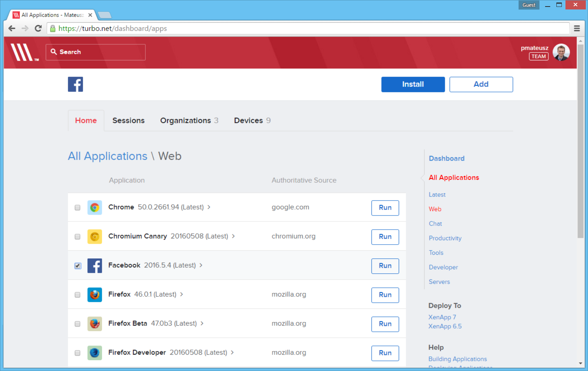Run the Facebook application

(x=385, y=266)
